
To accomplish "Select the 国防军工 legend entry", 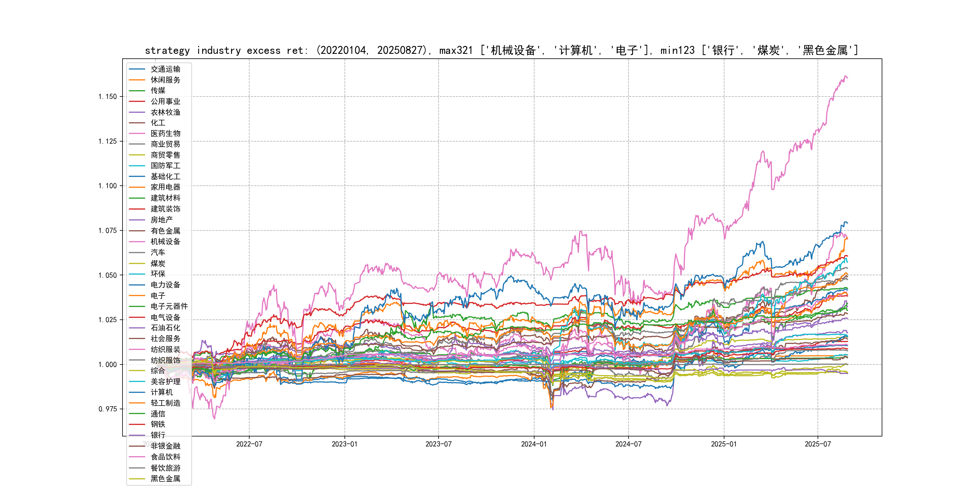I will (165, 166).
